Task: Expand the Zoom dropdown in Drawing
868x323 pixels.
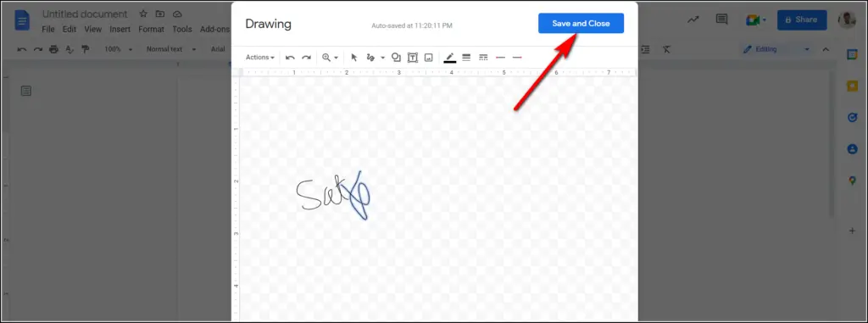Action: 330,57
